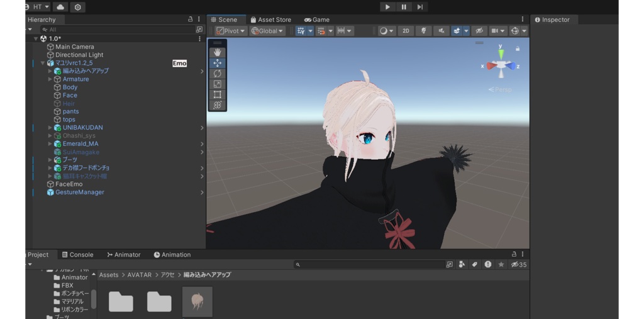Filter Project search by type icon
This screenshot has width=644, height=319.
[x=462, y=265]
